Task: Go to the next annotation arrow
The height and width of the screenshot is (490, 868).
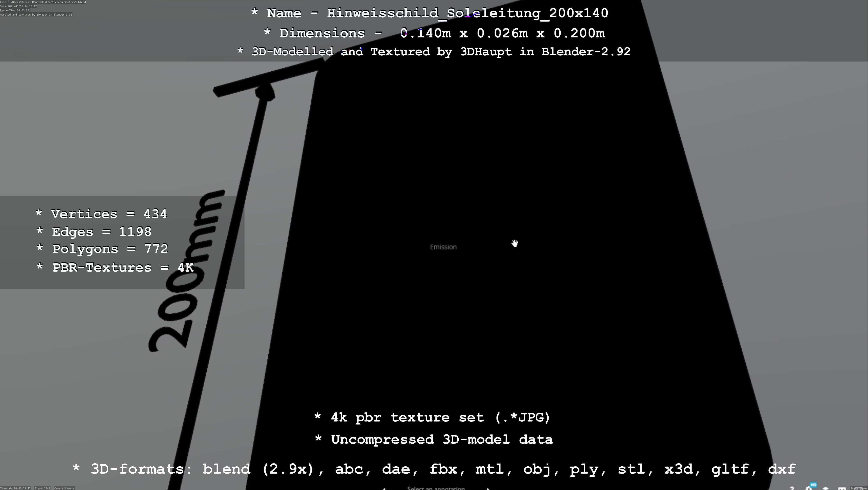Action: click(488, 488)
